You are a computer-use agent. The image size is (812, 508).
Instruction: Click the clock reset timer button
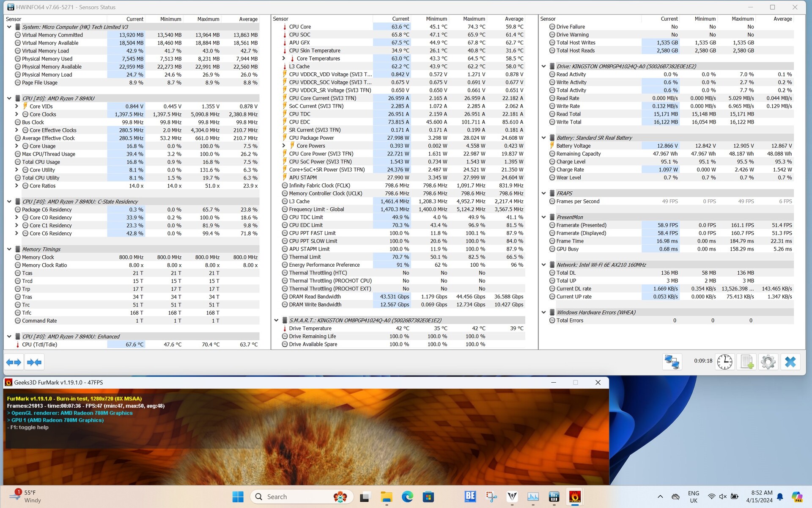(724, 362)
